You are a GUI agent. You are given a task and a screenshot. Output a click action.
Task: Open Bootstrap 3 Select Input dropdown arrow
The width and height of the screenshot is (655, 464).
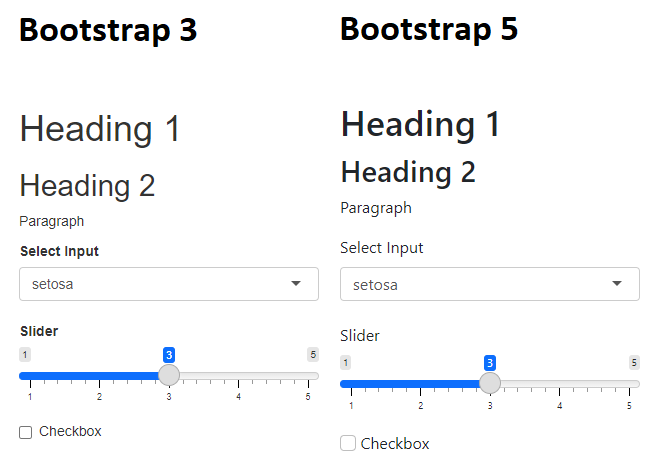(296, 284)
